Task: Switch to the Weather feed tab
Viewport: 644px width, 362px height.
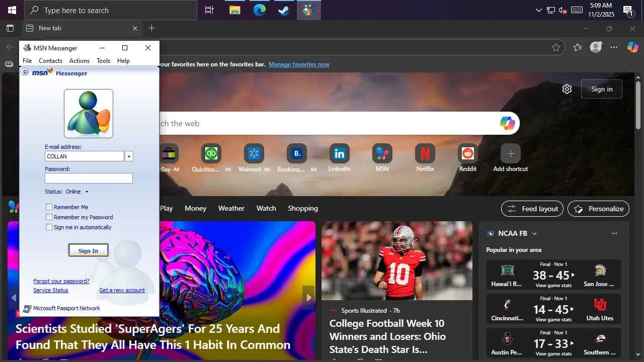Action: 231,208
